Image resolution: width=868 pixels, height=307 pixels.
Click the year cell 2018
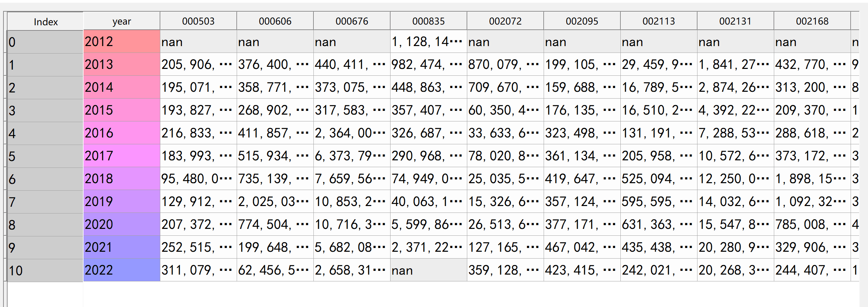coord(122,179)
